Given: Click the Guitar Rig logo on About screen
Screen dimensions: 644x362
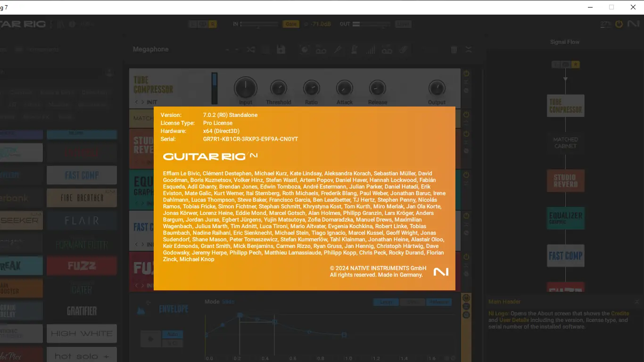Looking at the screenshot, I should point(210,156).
